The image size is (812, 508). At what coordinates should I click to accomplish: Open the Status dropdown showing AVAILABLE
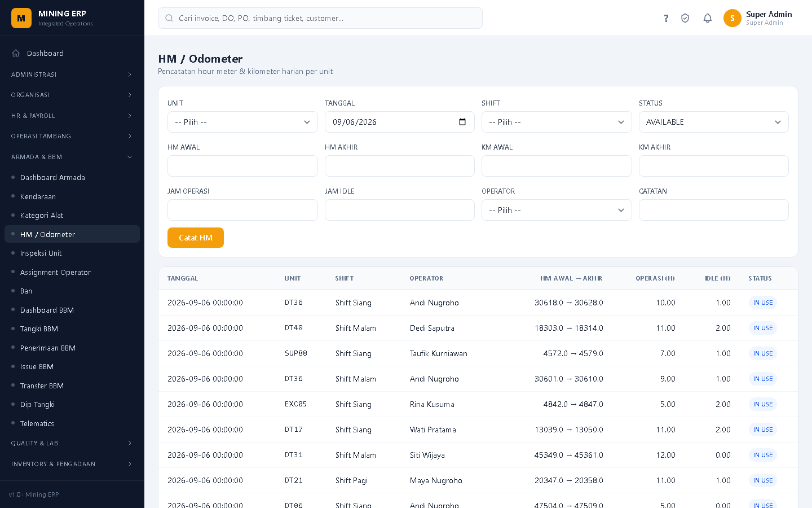click(713, 122)
